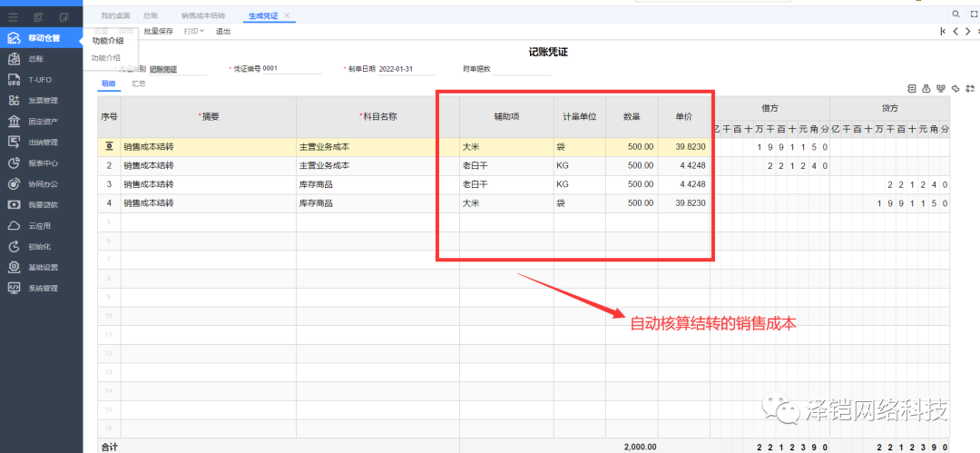
Task: Open the 总账 general ledger module in sidebar
Action: [36, 59]
